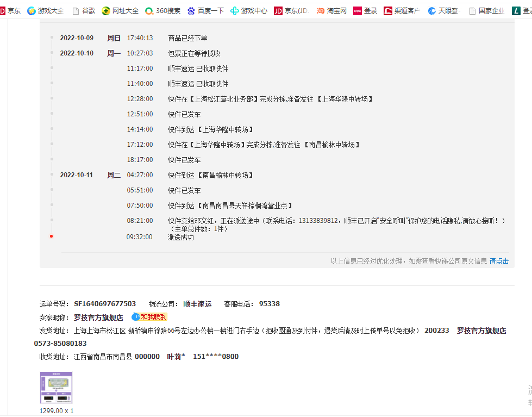Click 罗技官方旗舰店 after postal code 200233
This screenshot has width=532, height=417.
coord(481,331)
